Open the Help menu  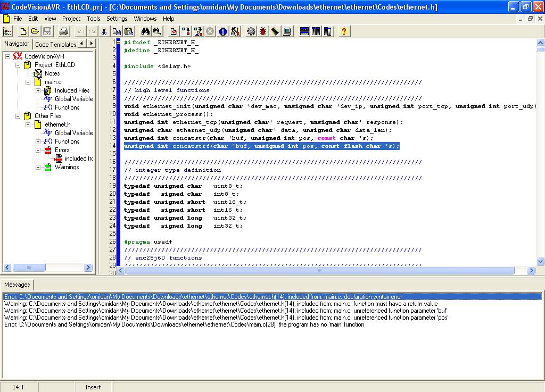pos(169,19)
